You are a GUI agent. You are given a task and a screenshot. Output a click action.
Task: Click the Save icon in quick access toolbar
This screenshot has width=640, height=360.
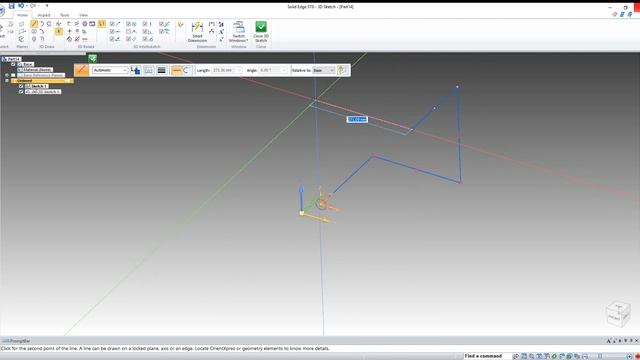click(11, 6)
